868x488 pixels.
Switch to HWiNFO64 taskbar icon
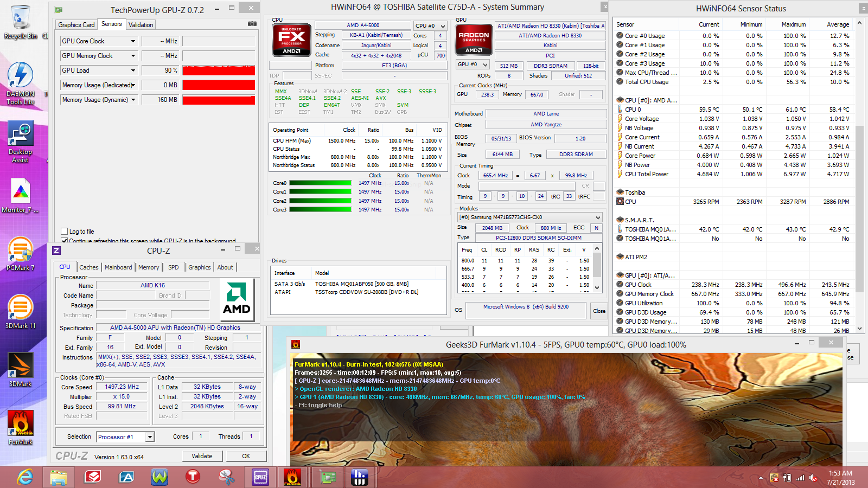[x=360, y=477]
